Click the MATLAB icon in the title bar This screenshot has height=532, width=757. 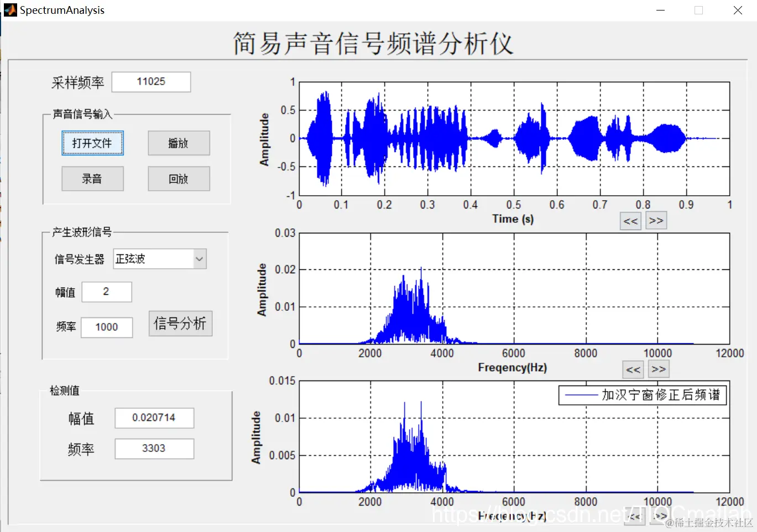[x=11, y=10]
